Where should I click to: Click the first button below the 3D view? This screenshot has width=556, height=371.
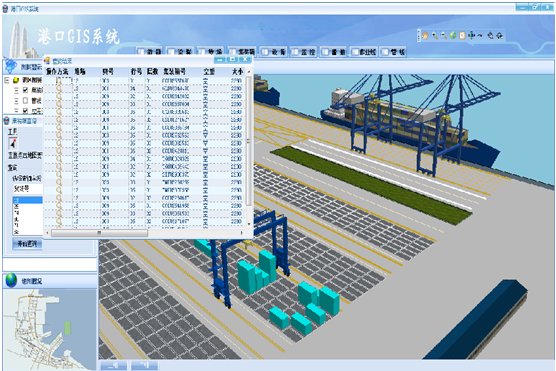tap(113, 365)
